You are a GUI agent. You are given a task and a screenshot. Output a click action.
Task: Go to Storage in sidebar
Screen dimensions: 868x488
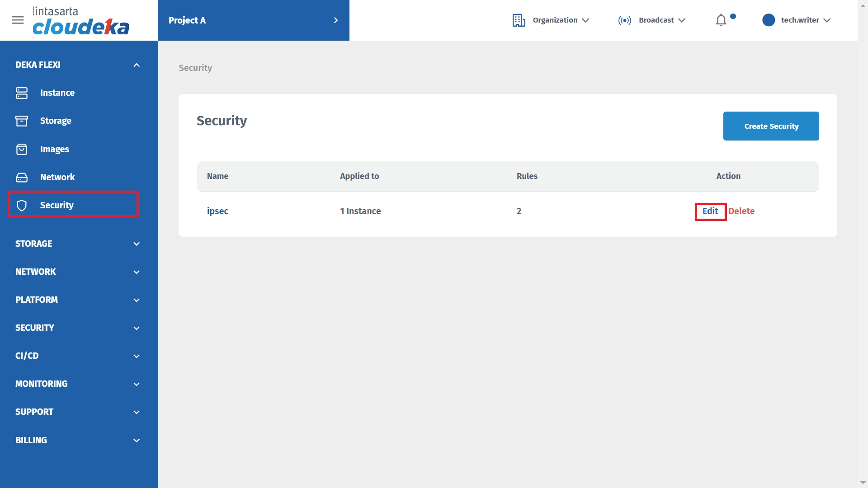pos(56,121)
